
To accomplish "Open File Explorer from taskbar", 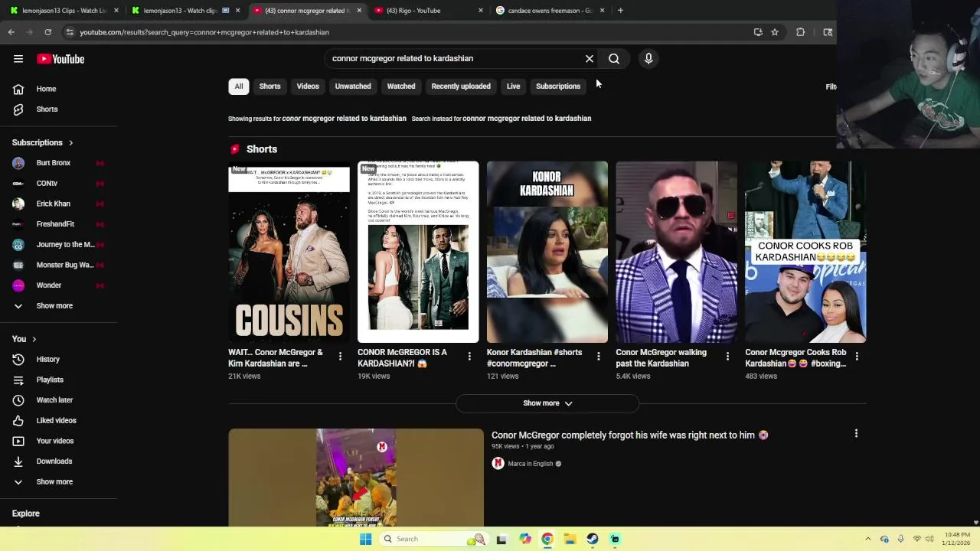I will point(570,539).
